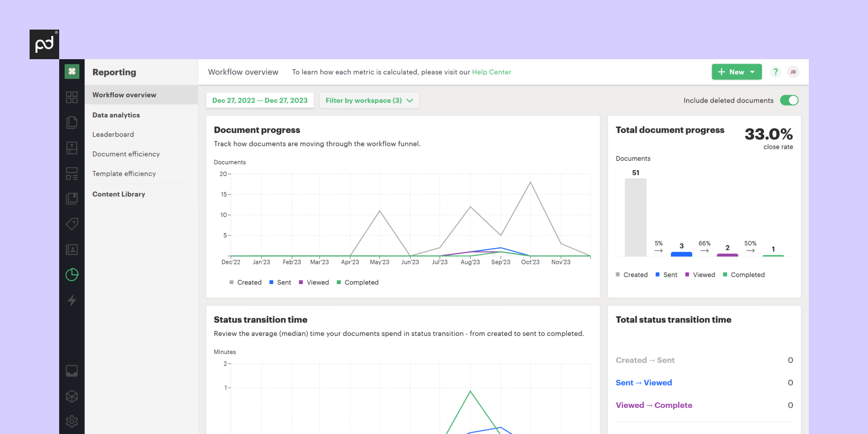Viewport: 868px width, 434px height.
Task: Click the question mark help icon
Action: coord(775,72)
